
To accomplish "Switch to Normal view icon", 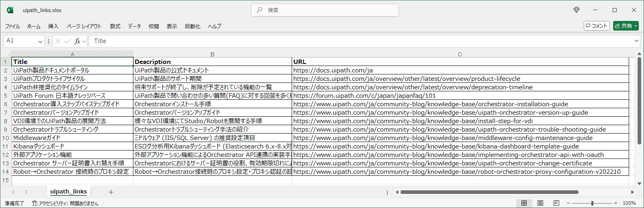I will click(x=524, y=203).
